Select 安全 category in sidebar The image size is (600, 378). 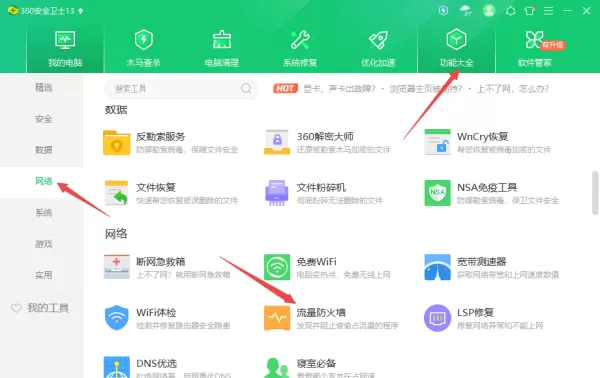point(43,119)
